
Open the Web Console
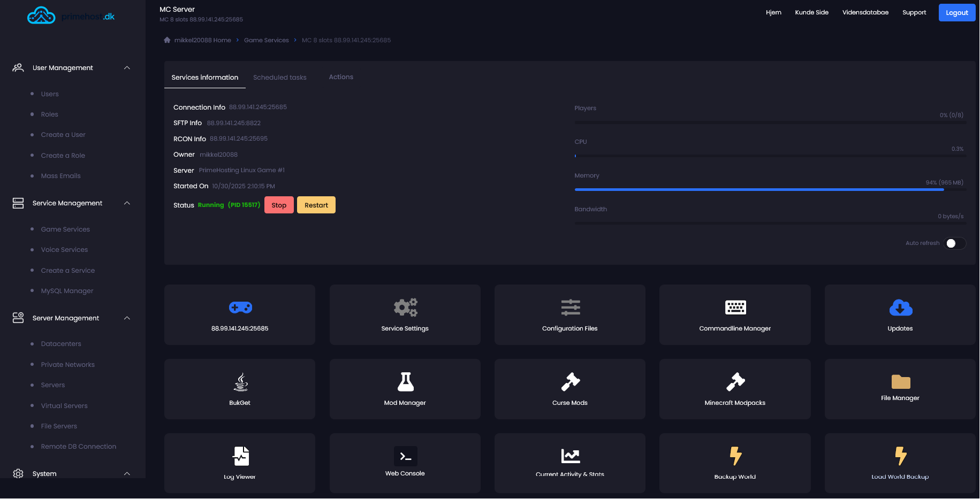[405, 463]
